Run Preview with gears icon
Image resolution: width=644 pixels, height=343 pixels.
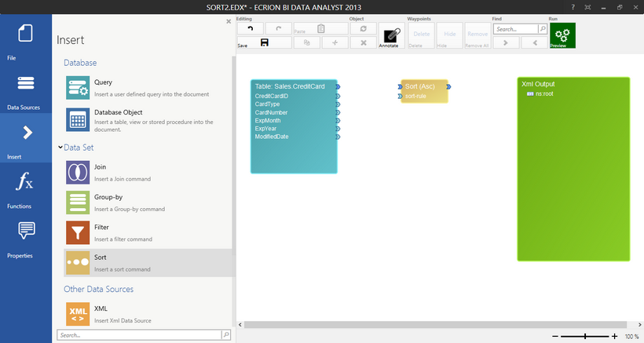point(562,35)
